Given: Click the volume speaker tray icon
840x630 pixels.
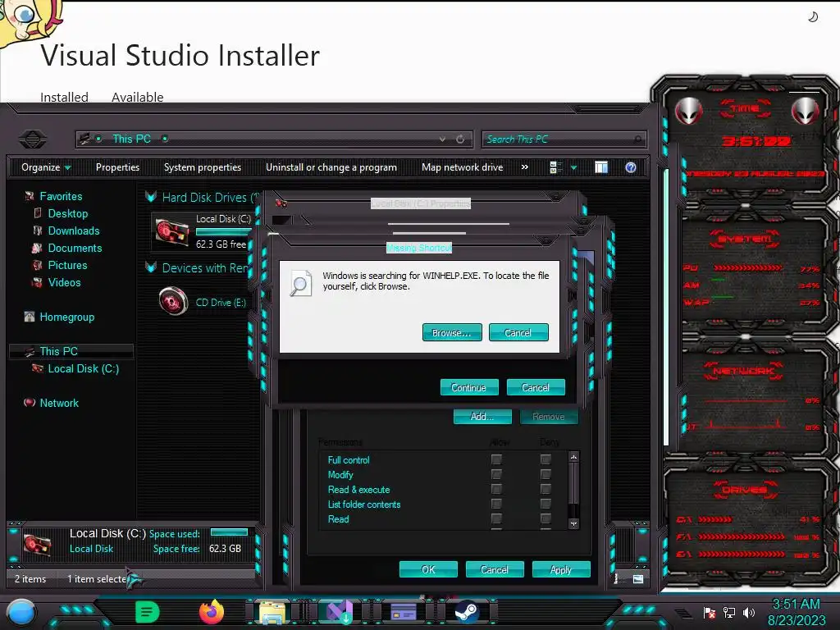Looking at the screenshot, I should pos(748,613).
